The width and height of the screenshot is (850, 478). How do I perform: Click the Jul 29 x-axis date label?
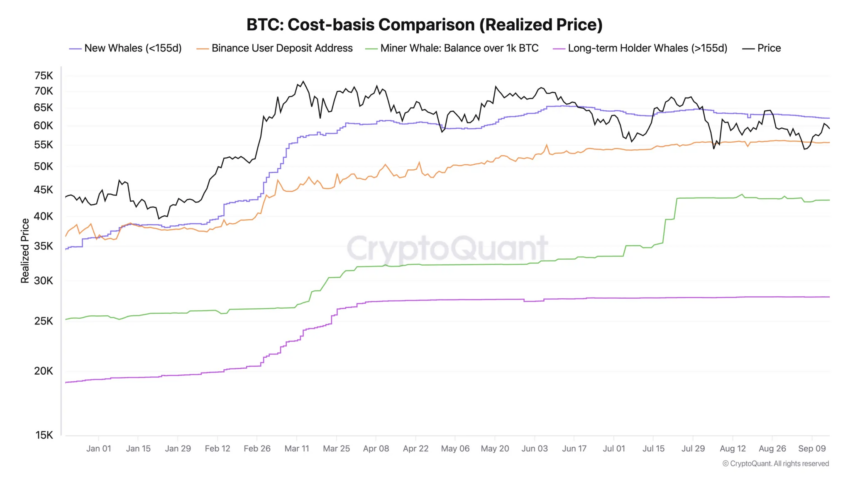click(x=693, y=449)
